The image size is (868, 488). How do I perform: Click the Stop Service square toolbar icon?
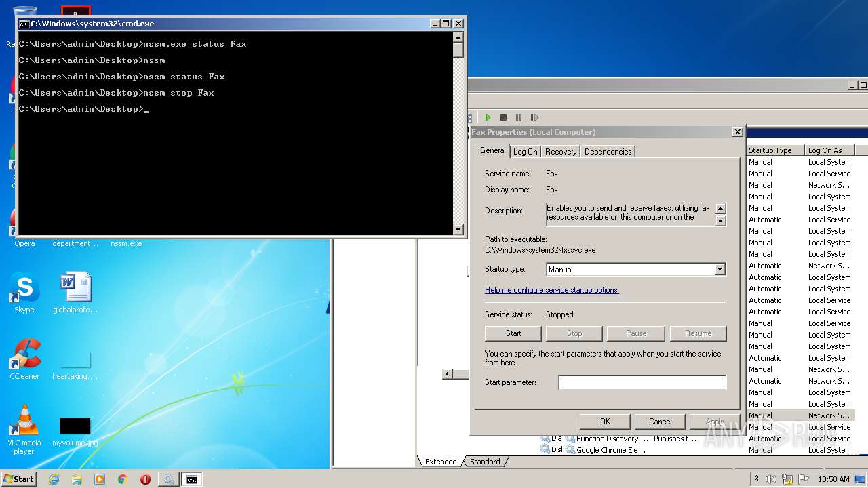tap(503, 117)
